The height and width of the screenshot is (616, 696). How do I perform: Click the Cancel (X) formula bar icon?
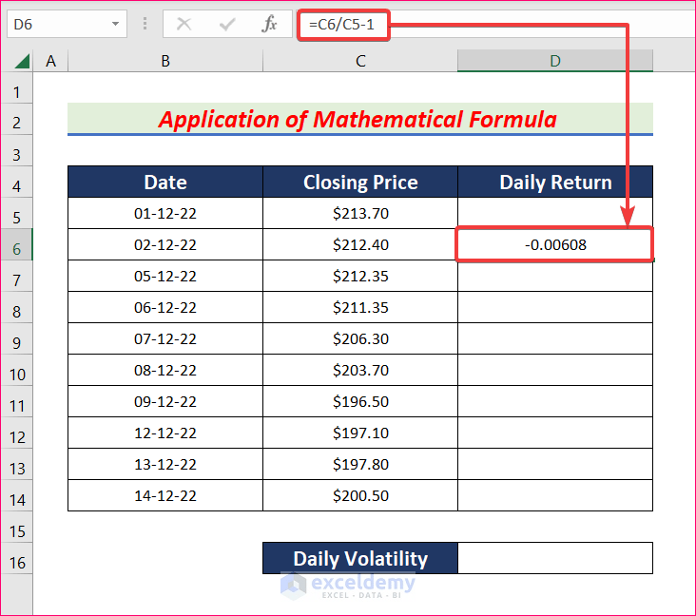[184, 24]
